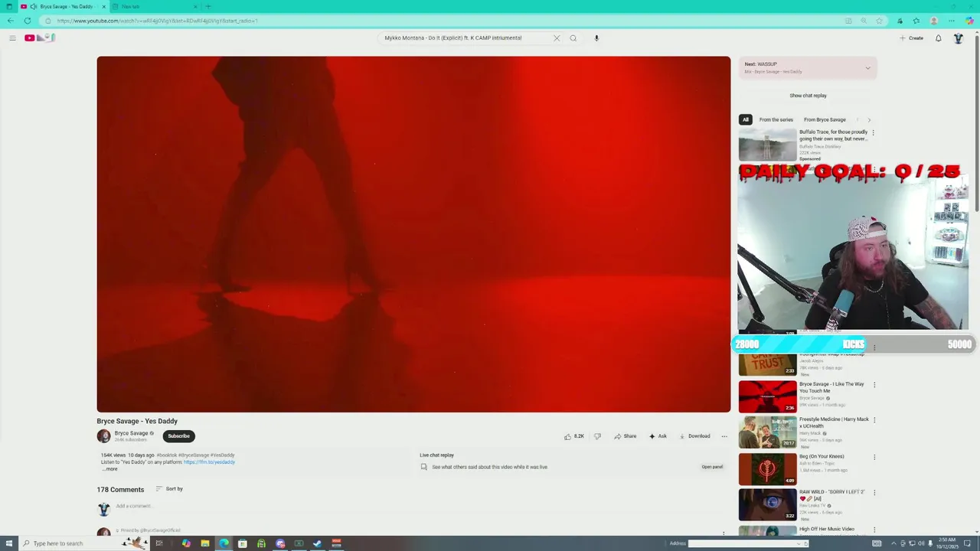Open the tab actions menu
This screenshot has width=980, height=551.
(x=8, y=6)
